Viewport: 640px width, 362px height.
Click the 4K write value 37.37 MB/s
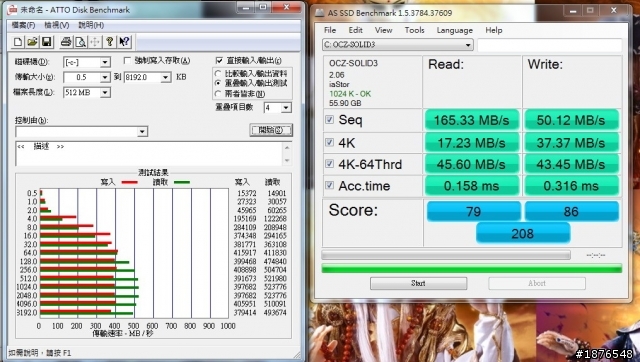[571, 143]
